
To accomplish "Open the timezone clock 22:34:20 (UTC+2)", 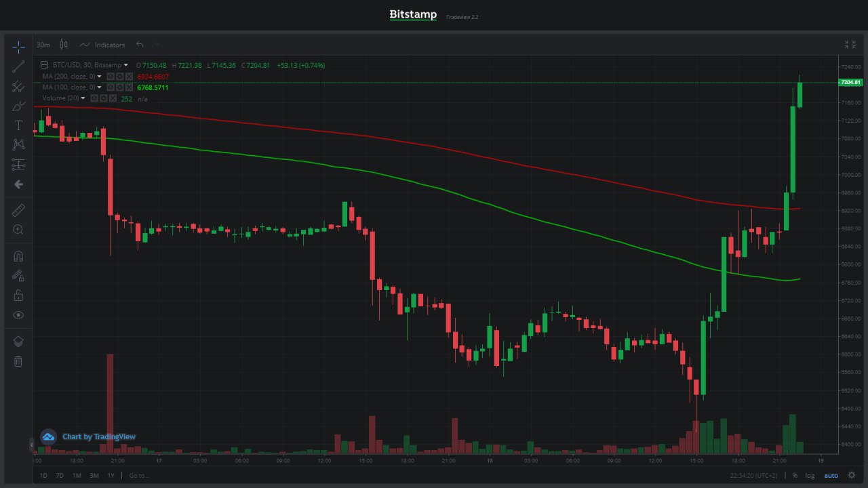I will (x=754, y=475).
